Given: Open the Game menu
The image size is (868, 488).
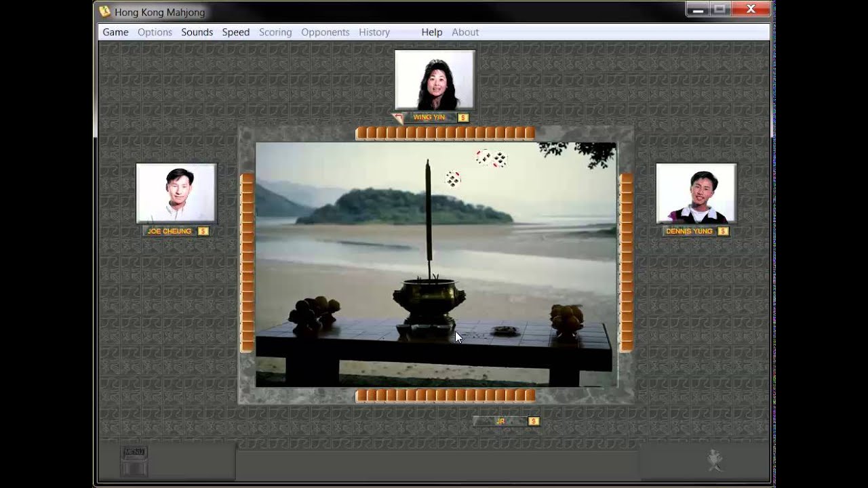Looking at the screenshot, I should point(115,32).
